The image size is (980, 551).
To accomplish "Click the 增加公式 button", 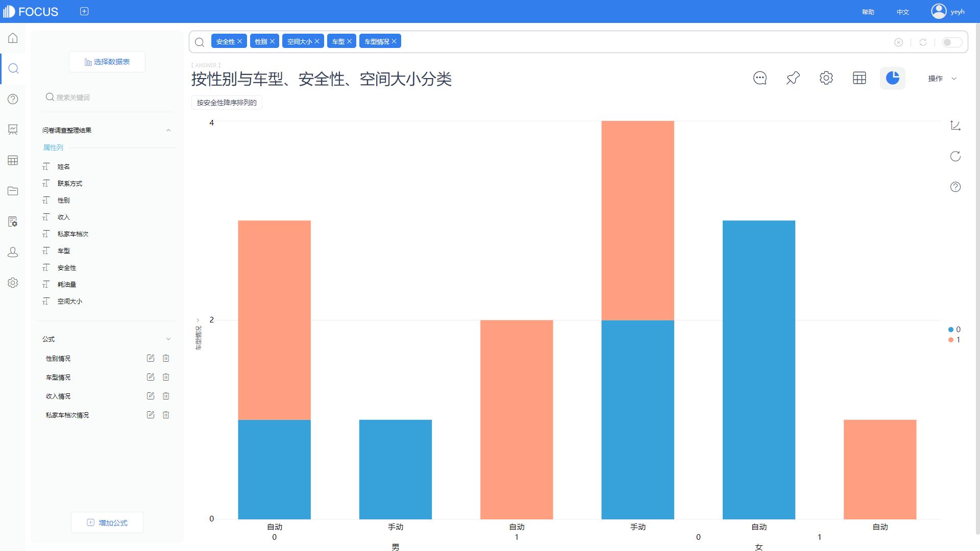I will coord(107,522).
